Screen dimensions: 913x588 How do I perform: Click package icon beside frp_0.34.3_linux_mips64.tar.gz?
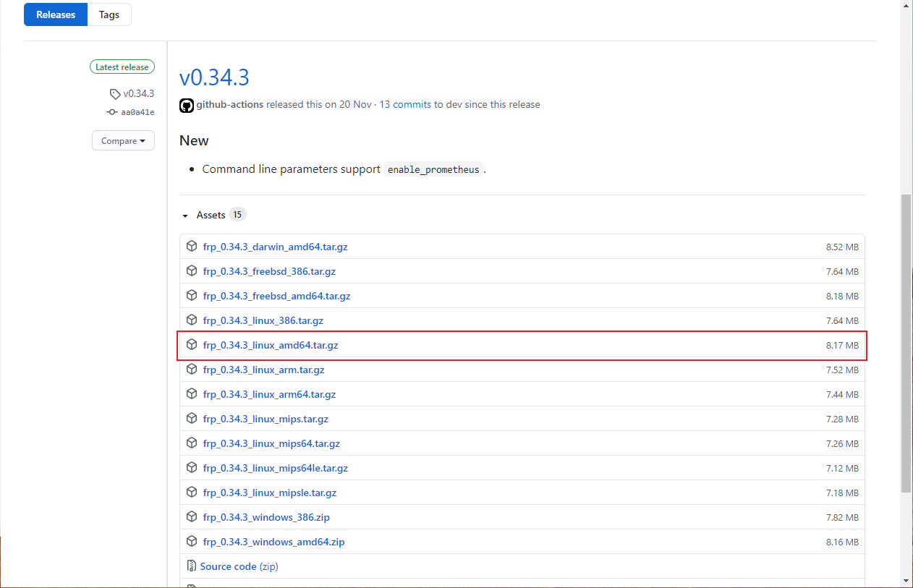(x=192, y=443)
